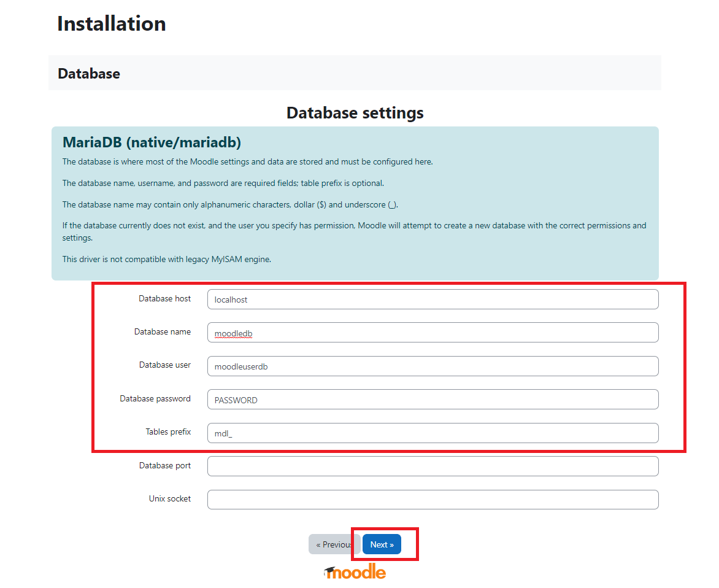Go to the next installation step
The image size is (719, 588).
pos(382,544)
